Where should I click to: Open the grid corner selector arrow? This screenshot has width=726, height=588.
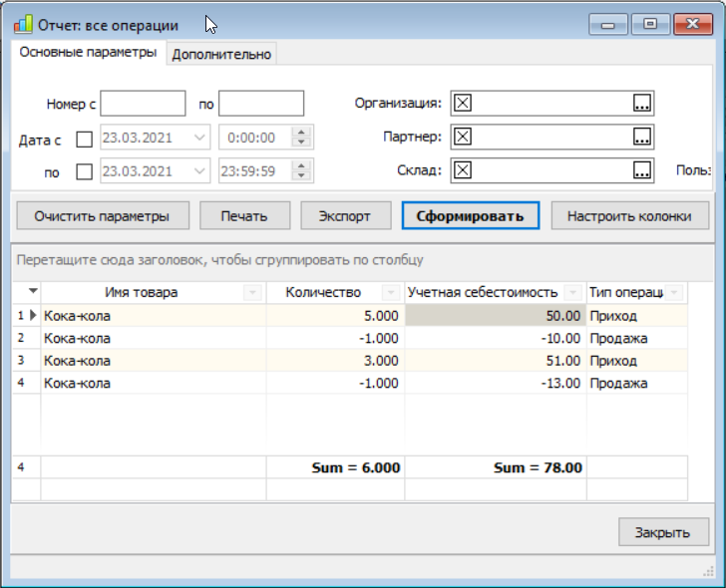32,291
